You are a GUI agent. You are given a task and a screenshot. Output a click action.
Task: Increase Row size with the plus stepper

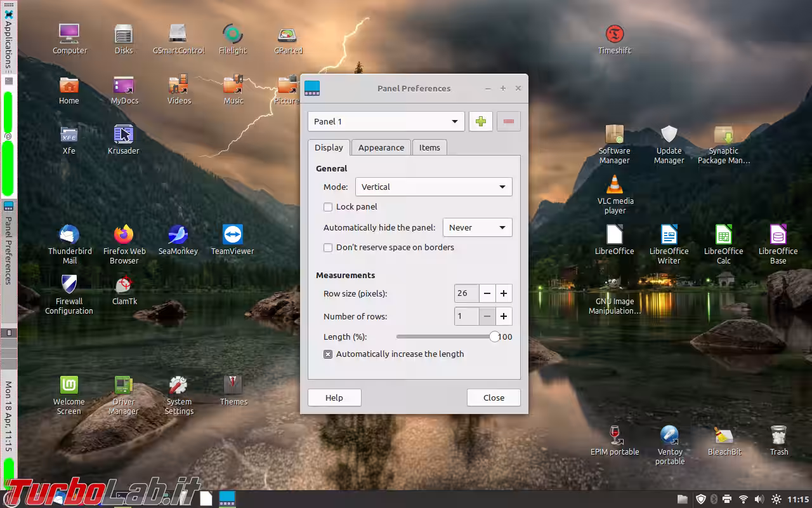pyautogui.click(x=503, y=293)
